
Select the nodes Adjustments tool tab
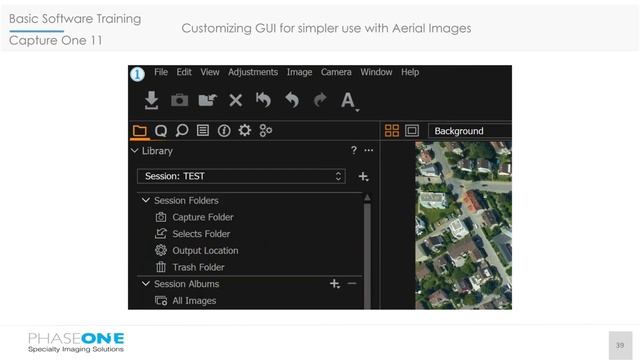[x=266, y=131]
